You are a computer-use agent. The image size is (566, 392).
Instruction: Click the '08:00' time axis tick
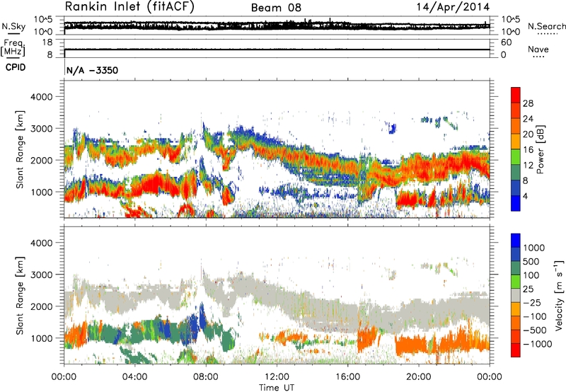205,377
